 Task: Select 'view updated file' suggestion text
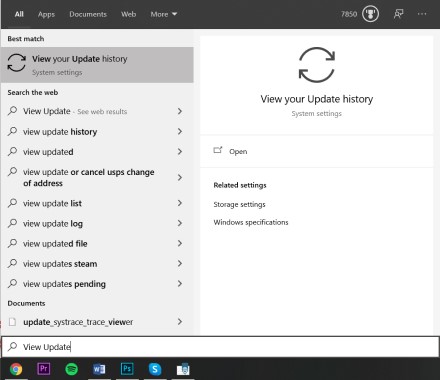55,244
